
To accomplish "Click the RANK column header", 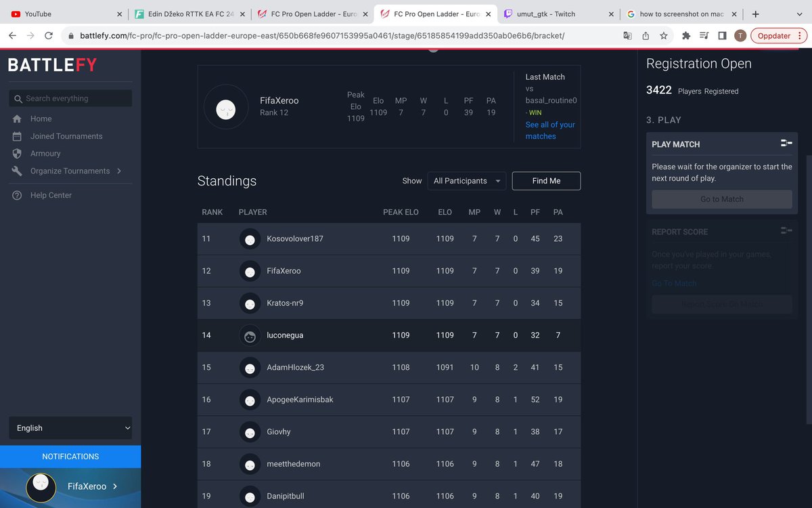I will click(212, 212).
